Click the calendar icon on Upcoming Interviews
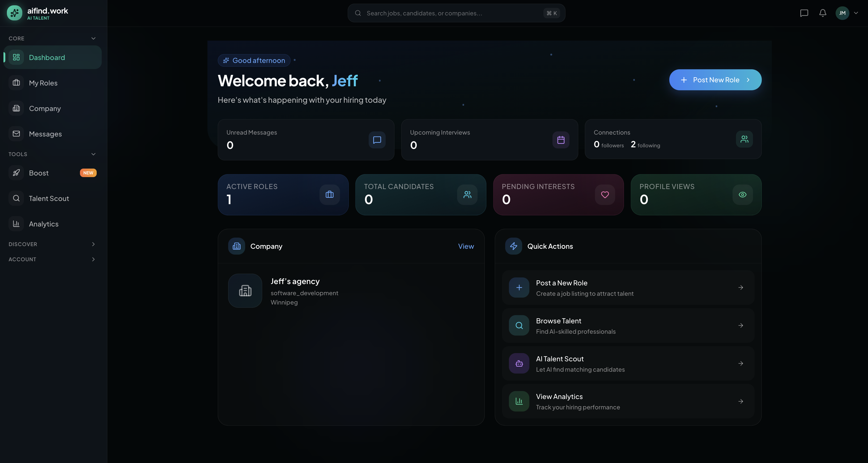The height and width of the screenshot is (463, 868). tap(560, 140)
